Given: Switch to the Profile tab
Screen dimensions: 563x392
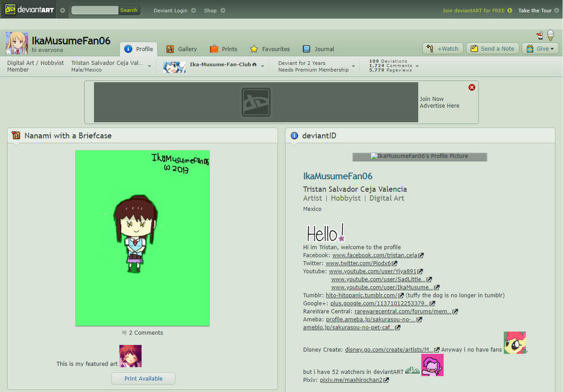Looking at the screenshot, I should tap(139, 49).
